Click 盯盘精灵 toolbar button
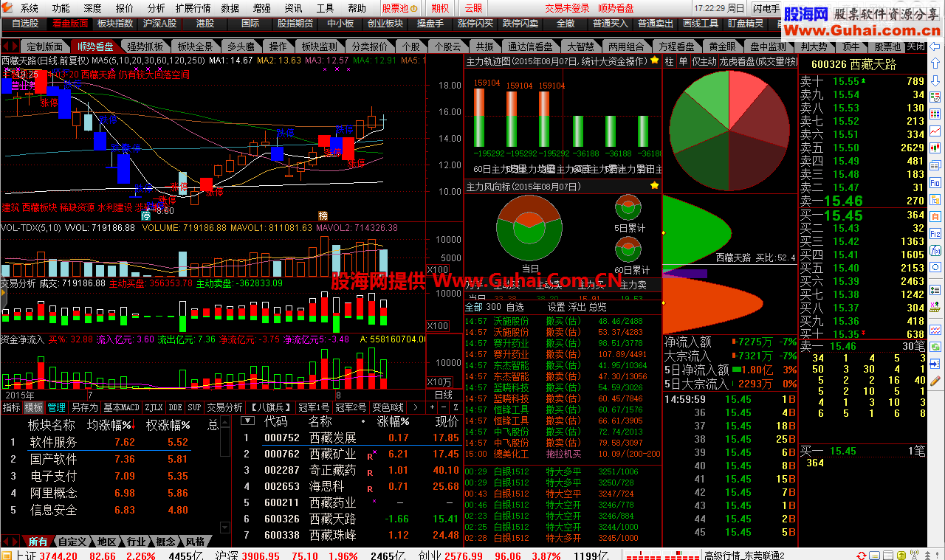This screenshot has height=560, width=945. click(x=746, y=24)
